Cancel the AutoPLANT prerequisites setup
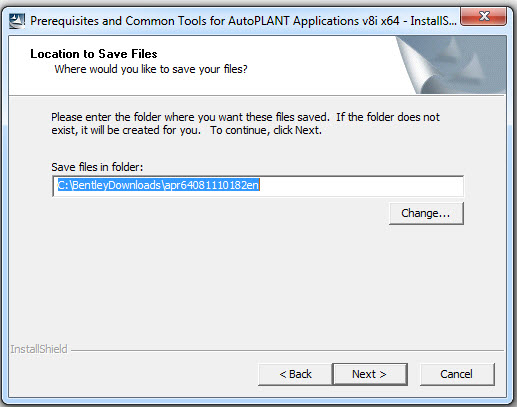 click(457, 374)
